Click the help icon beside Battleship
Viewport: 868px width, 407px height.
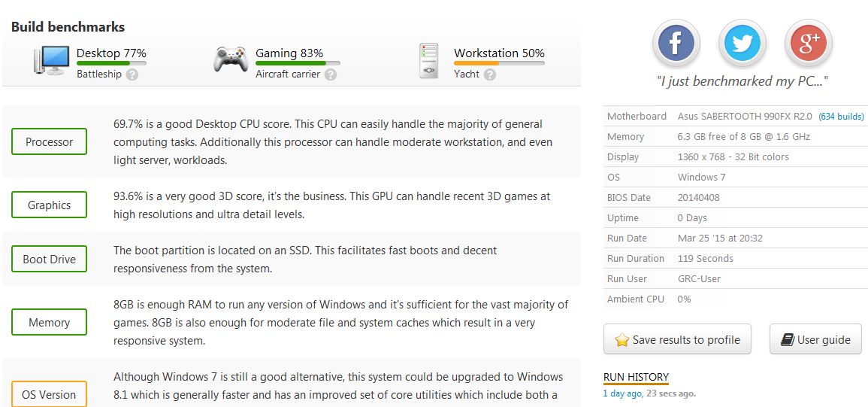coord(132,74)
